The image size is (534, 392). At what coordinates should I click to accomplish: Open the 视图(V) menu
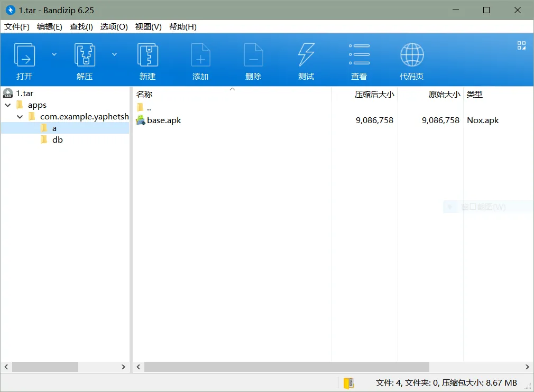pos(149,27)
